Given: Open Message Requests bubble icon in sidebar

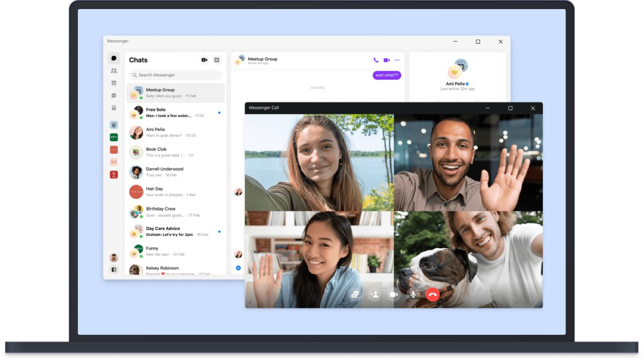Looking at the screenshot, I should (x=114, y=96).
